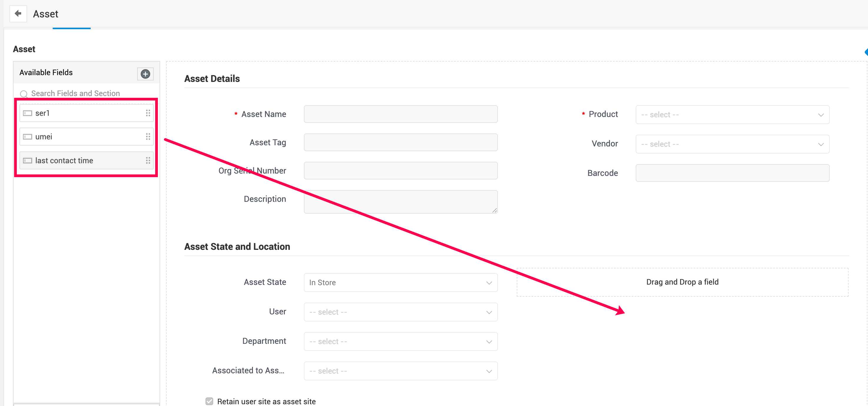This screenshot has width=868, height=406.
Task: Click the text field icon beside umei
Action: click(28, 137)
